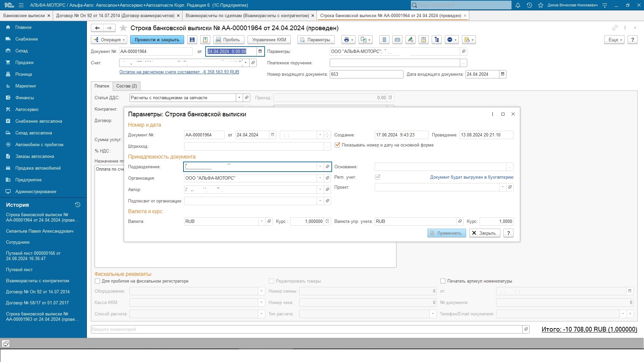Image resolution: width=644 pixels, height=362 pixels.
Task: Open the dialog's three-dot menu icon
Action: click(x=492, y=114)
